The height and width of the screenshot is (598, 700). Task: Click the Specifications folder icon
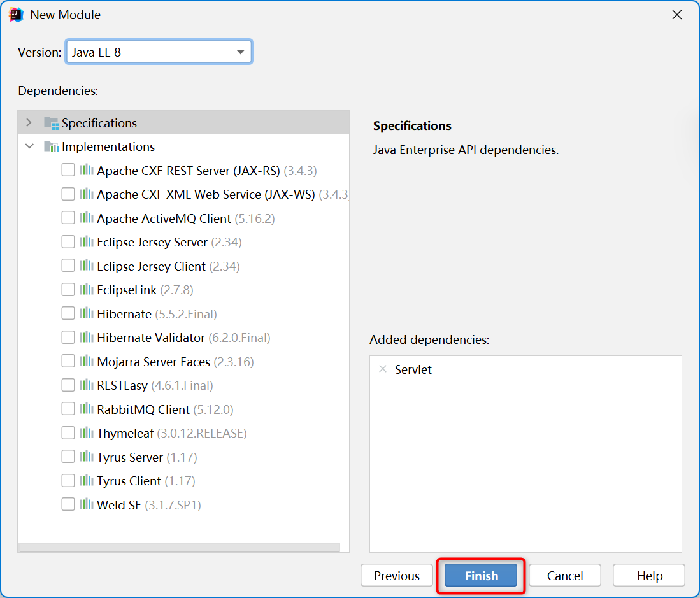tap(52, 123)
